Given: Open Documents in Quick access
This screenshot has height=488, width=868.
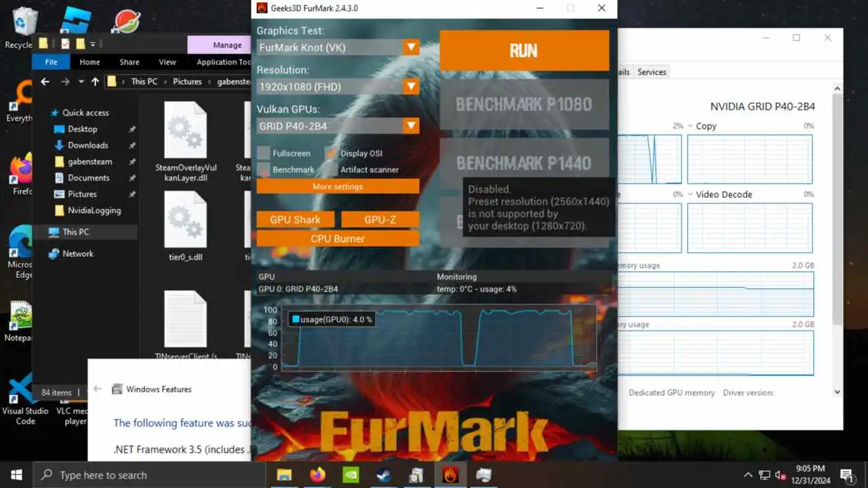Looking at the screenshot, I should pyautogui.click(x=88, y=178).
